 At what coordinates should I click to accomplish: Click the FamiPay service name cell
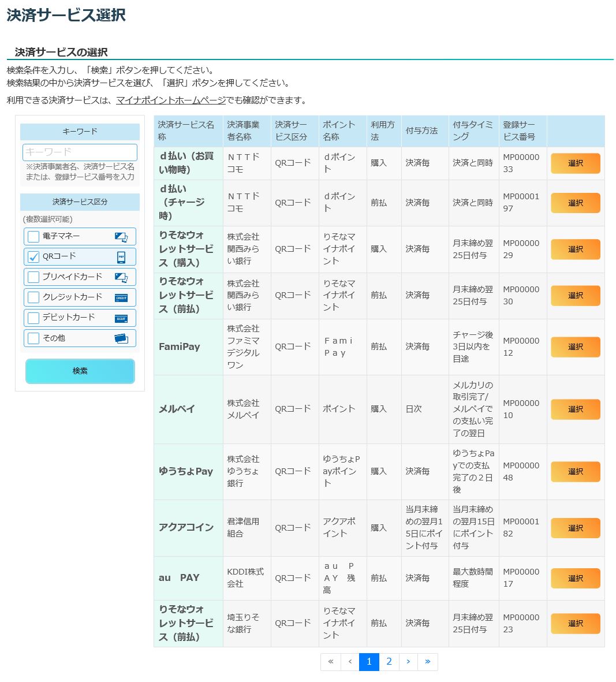click(188, 347)
